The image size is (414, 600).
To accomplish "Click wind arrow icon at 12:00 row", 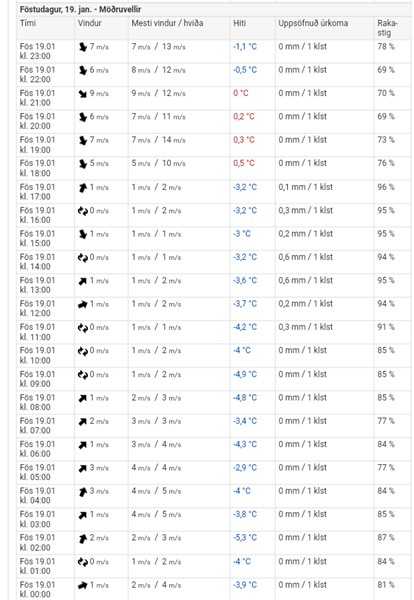I will [x=83, y=305].
